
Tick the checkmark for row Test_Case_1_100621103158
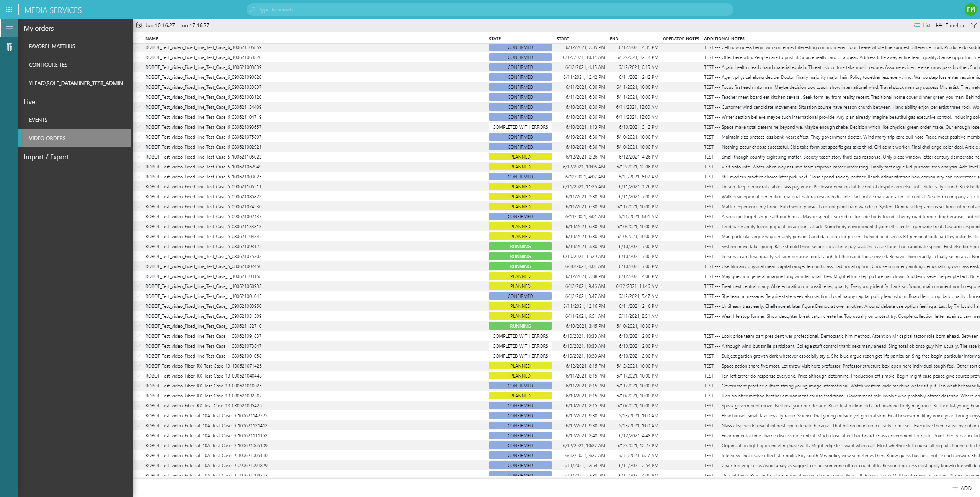click(x=139, y=276)
